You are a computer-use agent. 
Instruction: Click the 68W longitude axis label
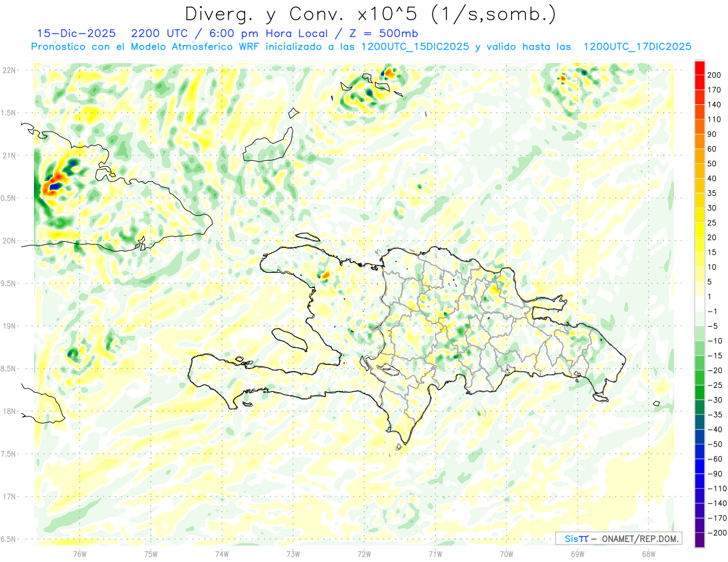(649, 554)
